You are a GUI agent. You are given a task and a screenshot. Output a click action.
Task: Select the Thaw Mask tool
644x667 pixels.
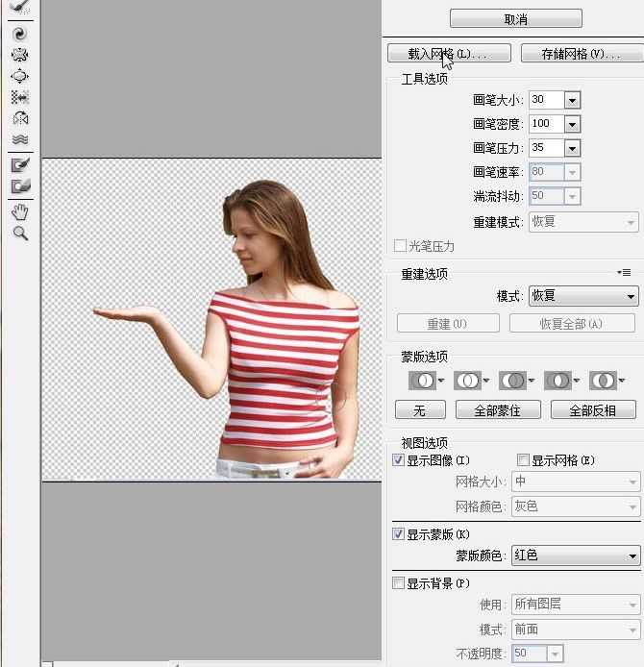pos(20,186)
